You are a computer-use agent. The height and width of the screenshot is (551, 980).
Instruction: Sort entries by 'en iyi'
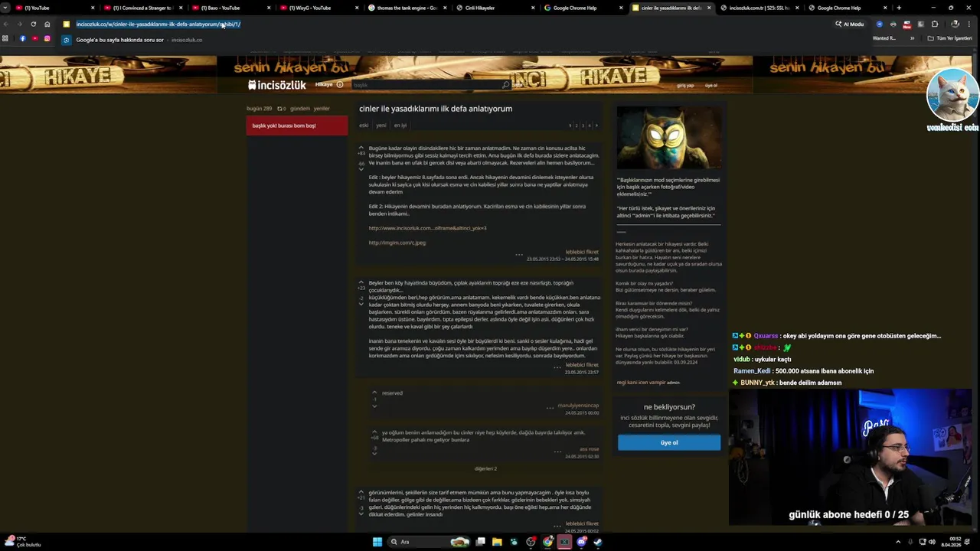pyautogui.click(x=400, y=126)
